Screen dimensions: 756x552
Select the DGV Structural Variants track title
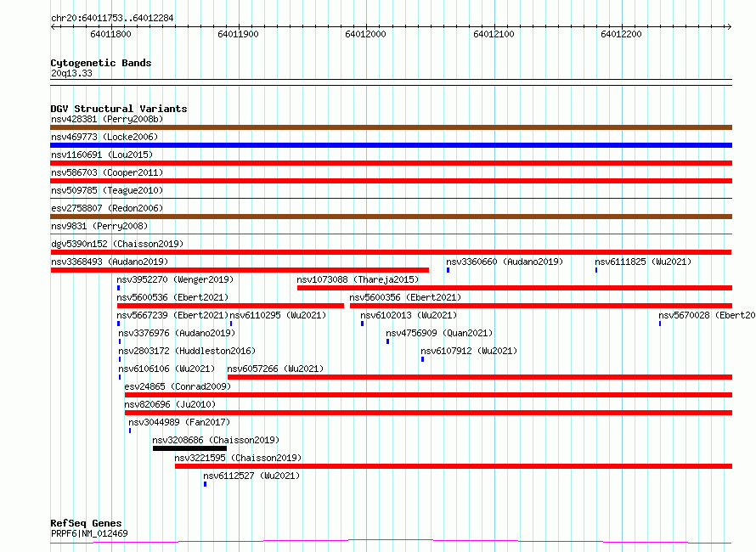coord(119,109)
